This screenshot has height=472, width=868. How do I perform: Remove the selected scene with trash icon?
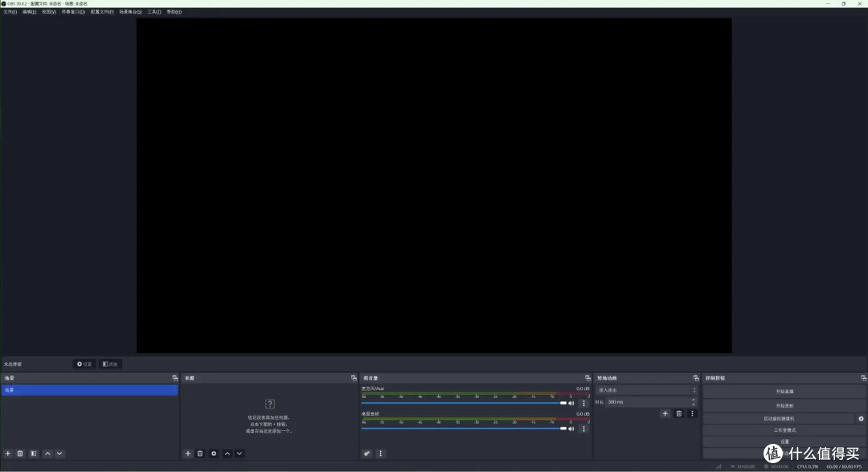click(x=20, y=454)
